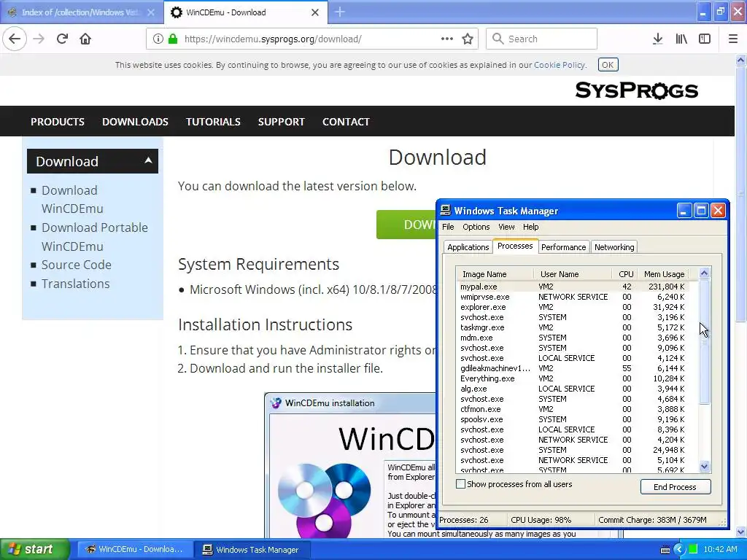Click process list scroll down arrow

tap(705, 466)
